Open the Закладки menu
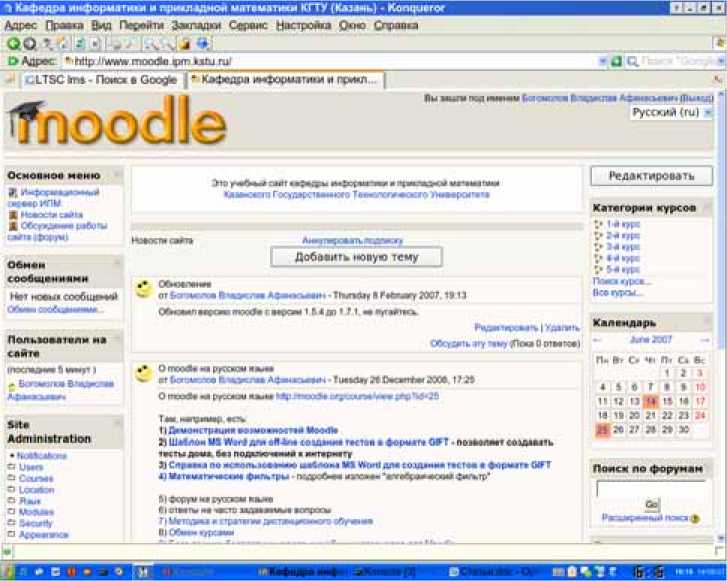Image resolution: width=727 pixels, height=581 pixels. [x=196, y=25]
